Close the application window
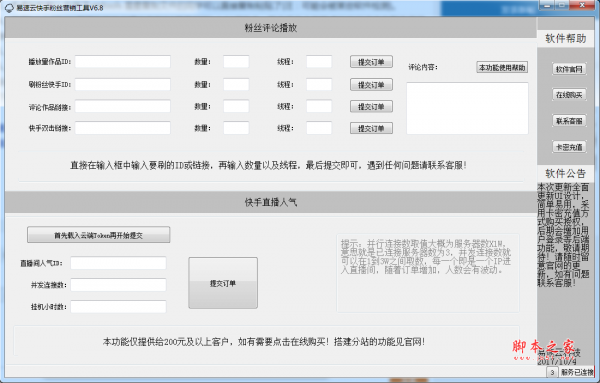 tap(582, 5)
